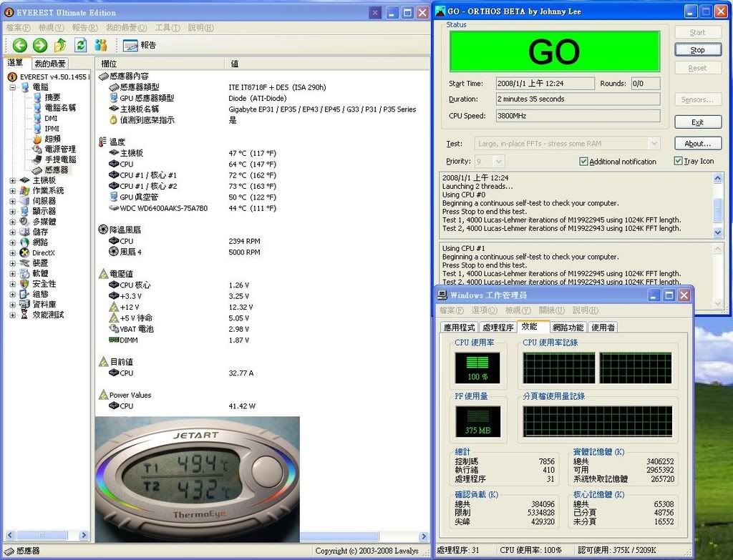Open 電源管理 power management item

tap(60, 149)
